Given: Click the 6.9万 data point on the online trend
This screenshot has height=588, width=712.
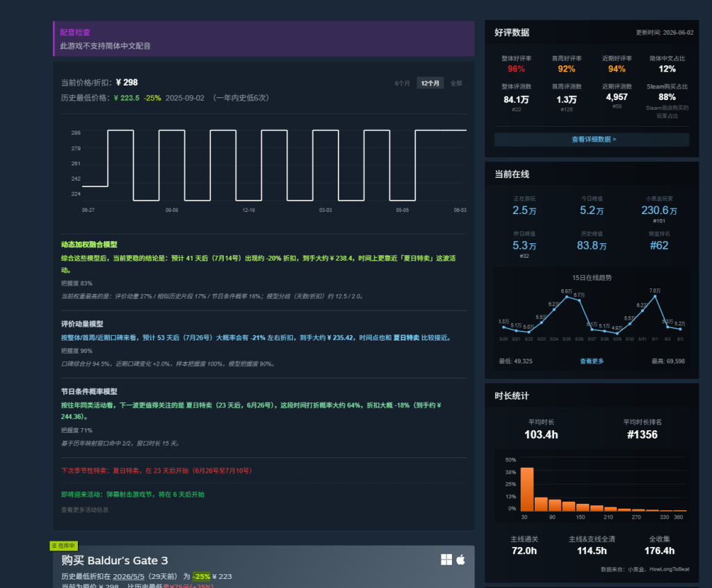Looking at the screenshot, I should point(566,297).
